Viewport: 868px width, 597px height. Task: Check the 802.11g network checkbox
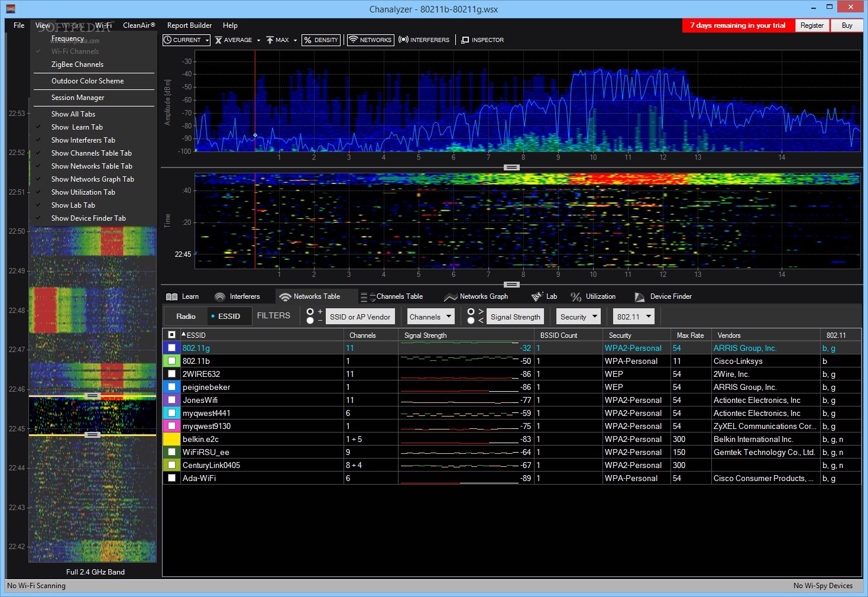pyautogui.click(x=171, y=348)
